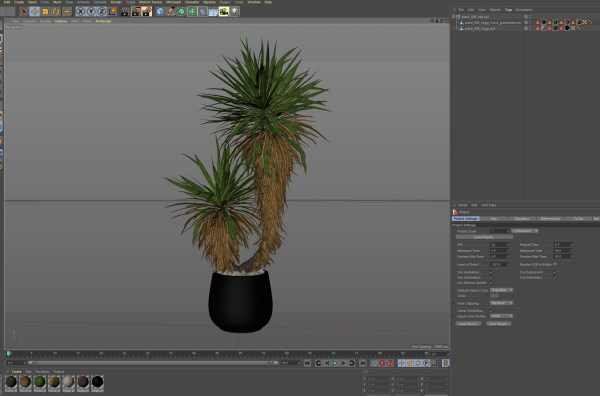Toggle Linear Workflow checkbox
Screen dimensions: 600x396
492,311
